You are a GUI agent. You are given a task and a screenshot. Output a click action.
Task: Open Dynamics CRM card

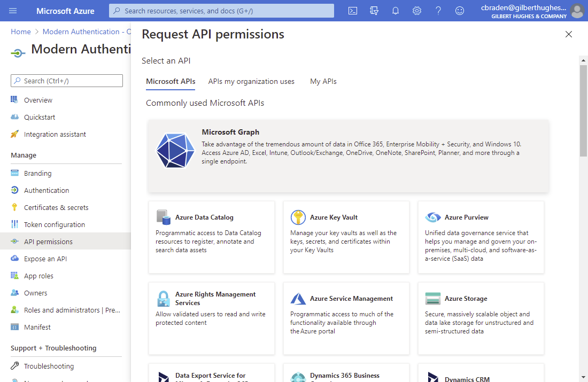(481, 373)
